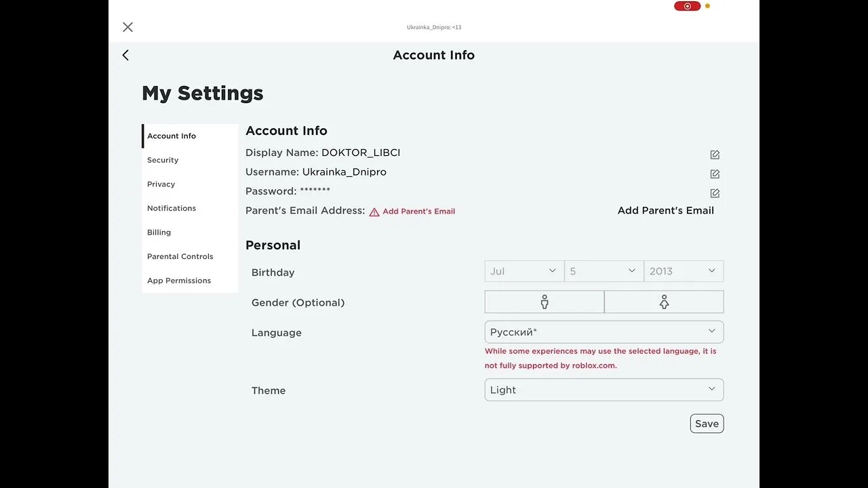Click the red warning triangle icon
Screen dimensions: 868x488
coord(374,212)
